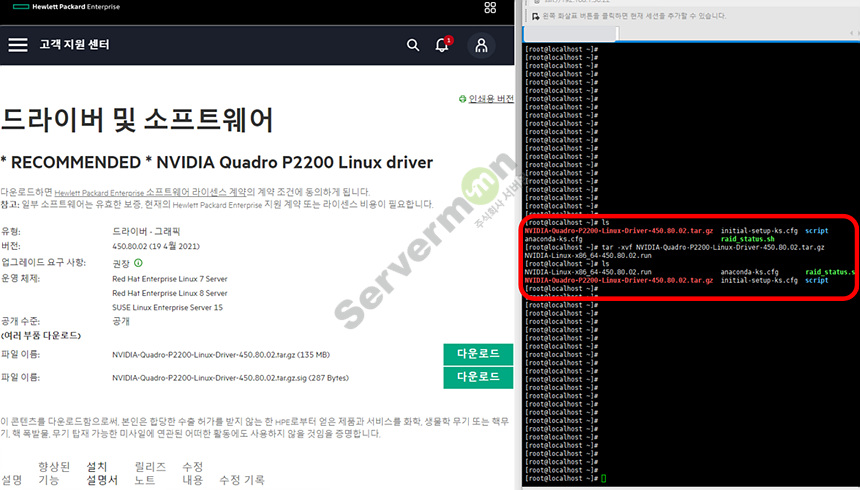Click the 드라이버 및 소프트웨어 page title
This screenshot has width=860, height=490.
(x=137, y=120)
